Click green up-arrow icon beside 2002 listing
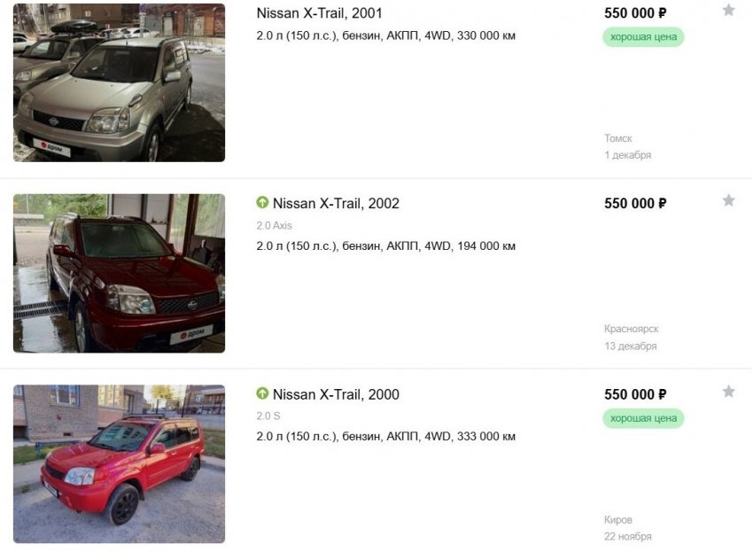 (262, 202)
